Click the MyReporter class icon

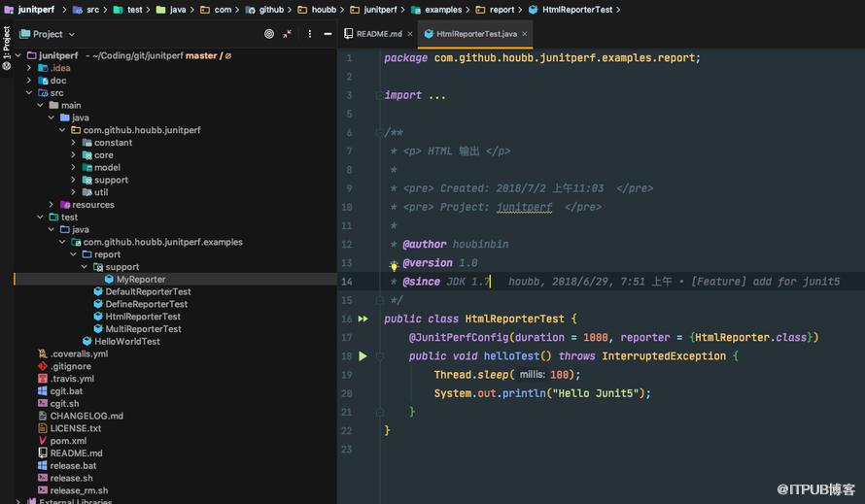(x=109, y=279)
